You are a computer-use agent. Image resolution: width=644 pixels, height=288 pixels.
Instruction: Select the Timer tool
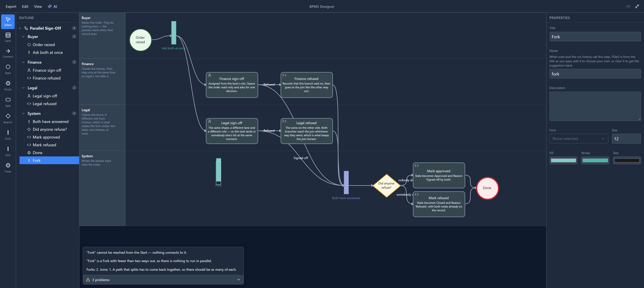8,168
